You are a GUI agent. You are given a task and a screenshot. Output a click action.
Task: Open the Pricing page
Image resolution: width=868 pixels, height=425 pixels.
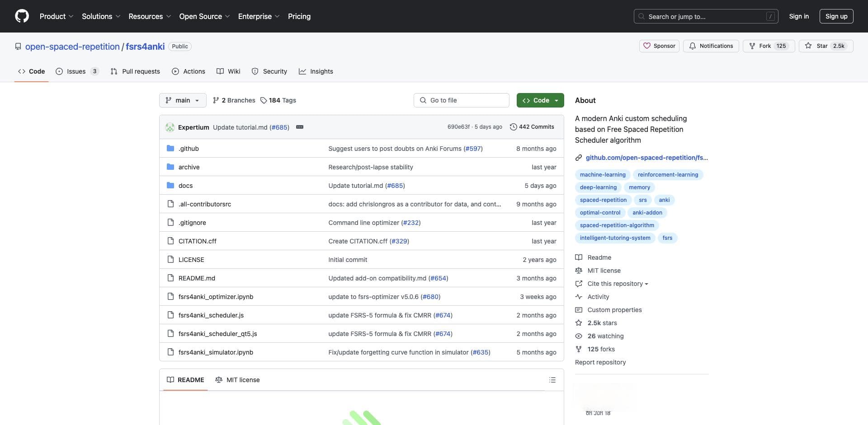point(299,16)
